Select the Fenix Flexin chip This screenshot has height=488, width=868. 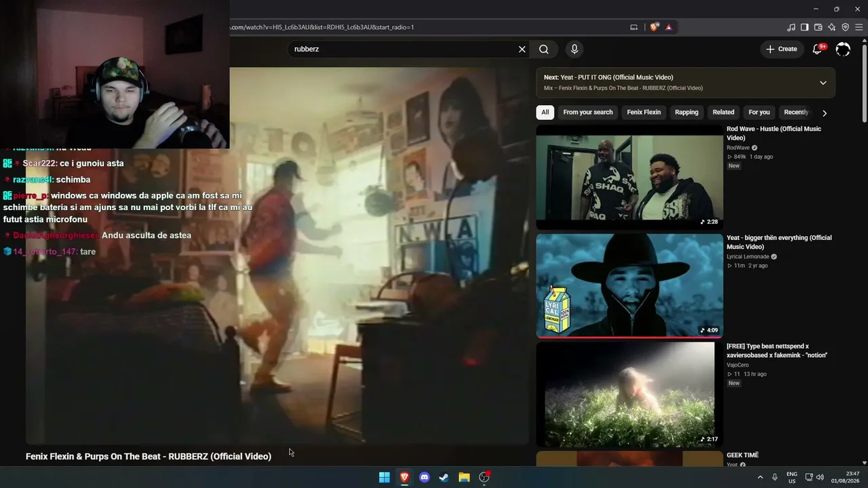644,113
